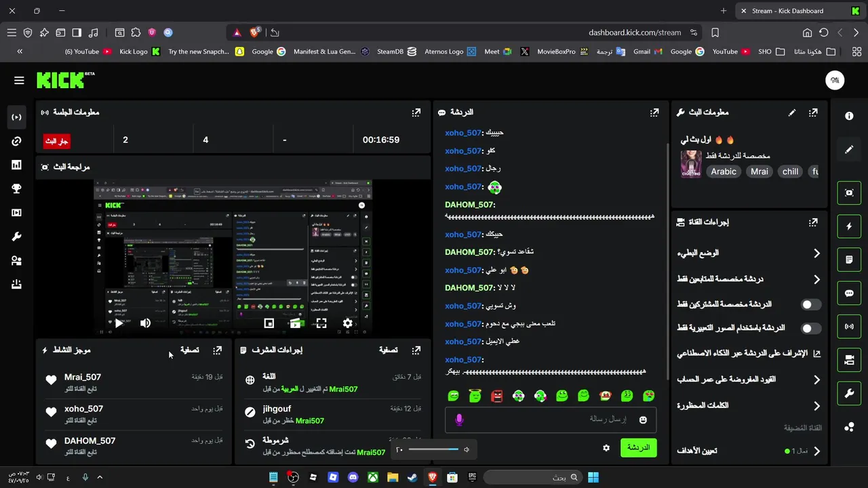Open AI chat moderation link

coord(749,353)
